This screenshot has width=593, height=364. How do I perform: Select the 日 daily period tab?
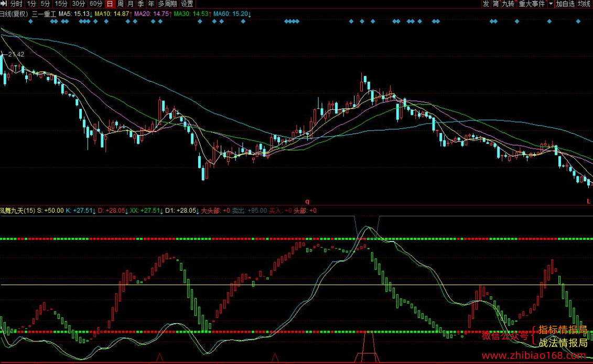pos(110,4)
